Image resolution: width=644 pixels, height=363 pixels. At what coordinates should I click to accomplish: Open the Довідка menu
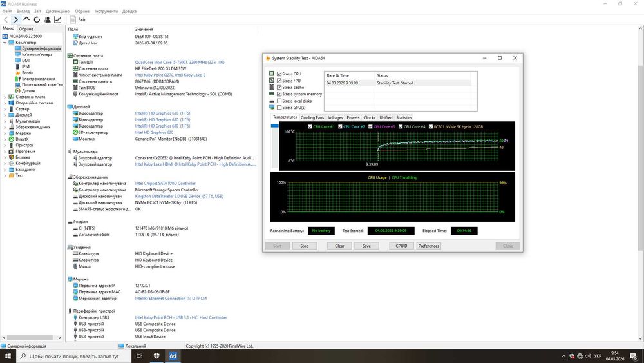tap(129, 11)
